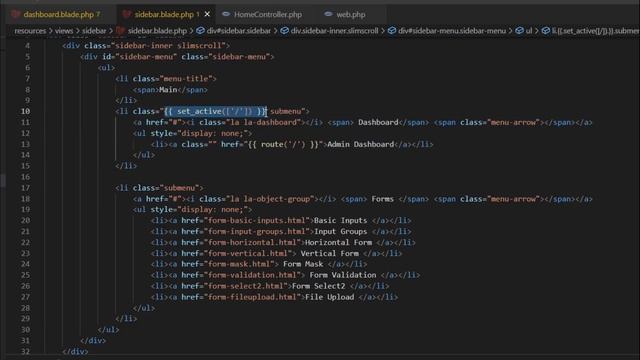This screenshot has height=360, width=640.
Task: Select div#sidebar.sidebar breadcrumb symbol
Action: tap(238, 31)
